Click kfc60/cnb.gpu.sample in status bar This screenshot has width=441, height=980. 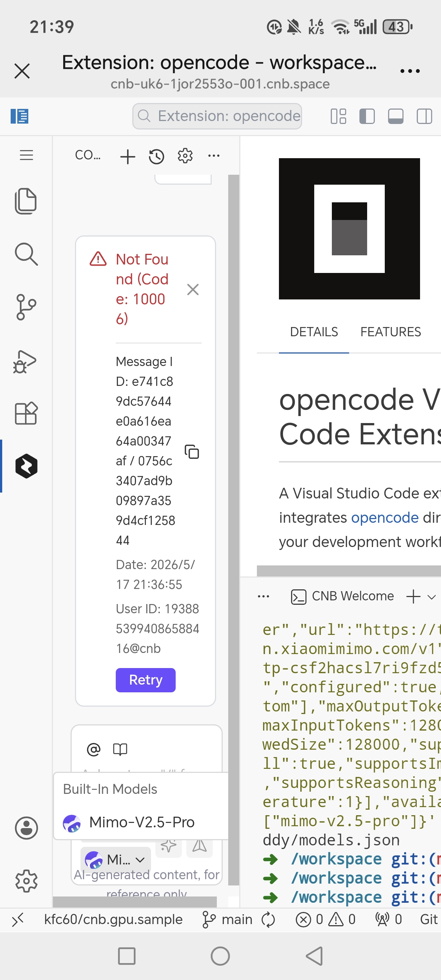point(113,920)
